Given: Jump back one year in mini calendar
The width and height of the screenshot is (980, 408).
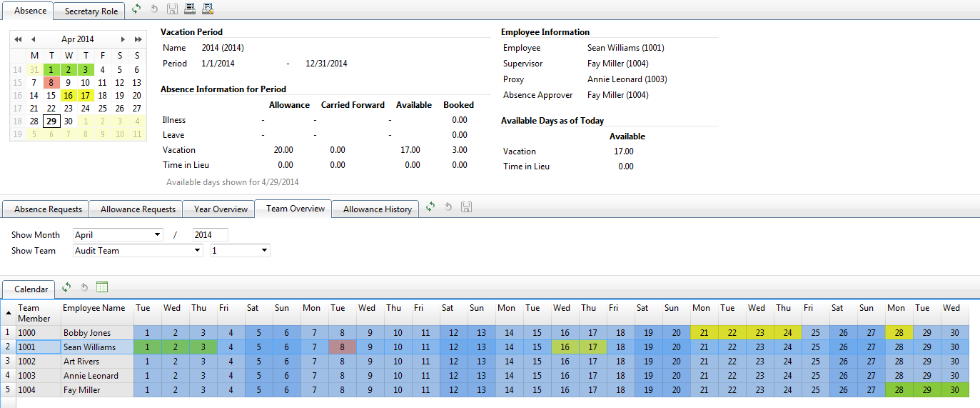Looking at the screenshot, I should 18,39.
